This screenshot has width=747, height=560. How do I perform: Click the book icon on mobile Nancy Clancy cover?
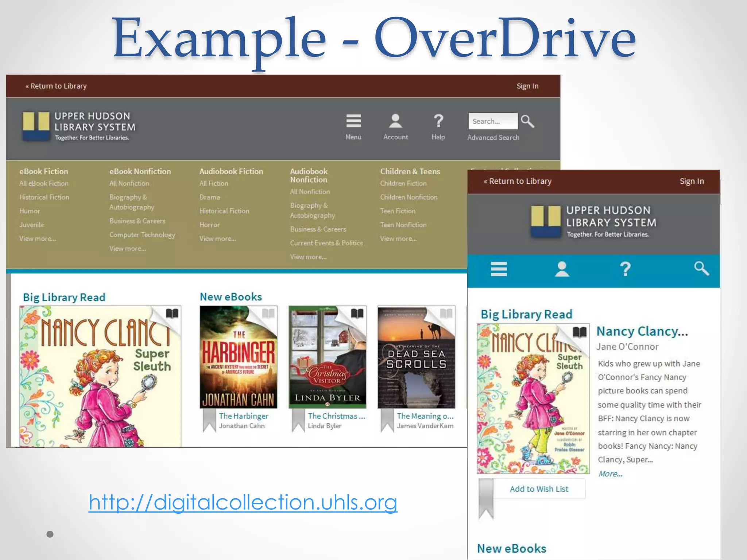tap(580, 332)
